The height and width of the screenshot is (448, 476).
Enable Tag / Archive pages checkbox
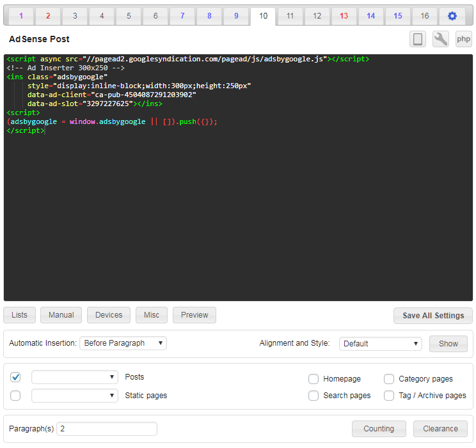[x=389, y=396]
